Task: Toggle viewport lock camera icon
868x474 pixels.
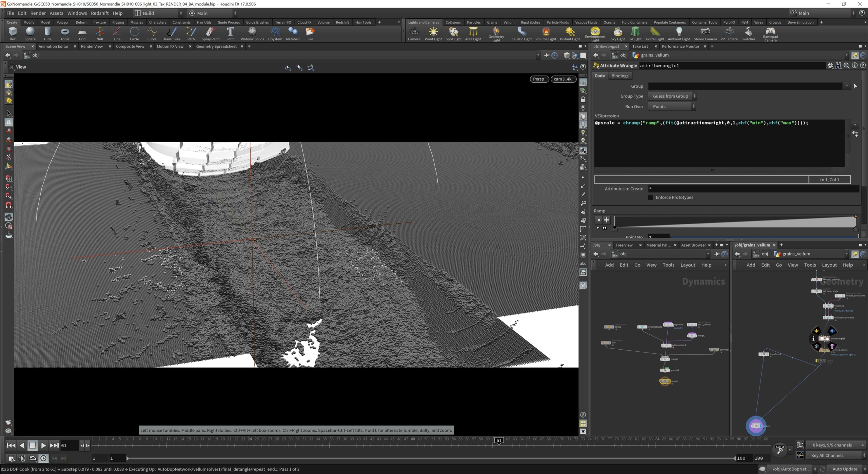Action: point(583,100)
